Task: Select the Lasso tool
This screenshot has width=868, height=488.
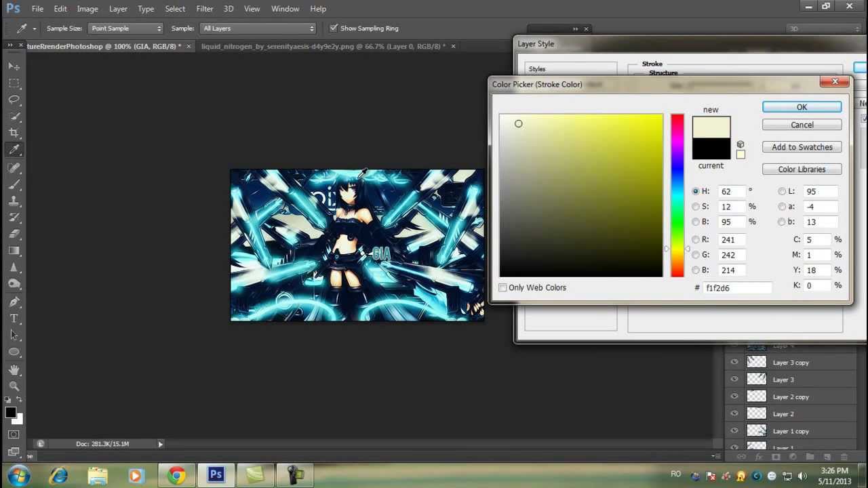Action: tap(14, 100)
